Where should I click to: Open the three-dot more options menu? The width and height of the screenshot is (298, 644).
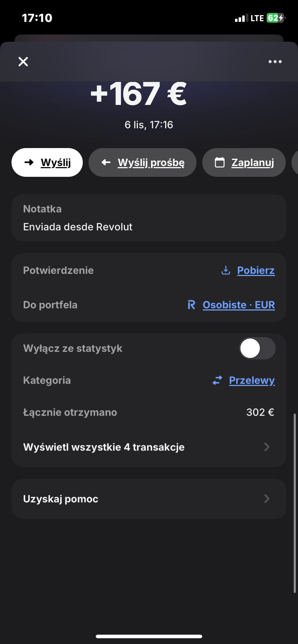pos(275,62)
